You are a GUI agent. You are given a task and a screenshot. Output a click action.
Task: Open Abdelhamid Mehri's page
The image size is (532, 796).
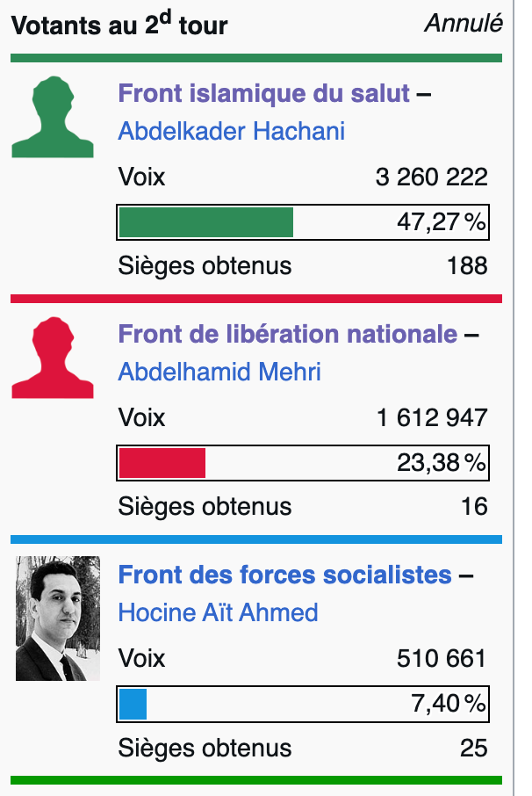pyautogui.click(x=219, y=372)
